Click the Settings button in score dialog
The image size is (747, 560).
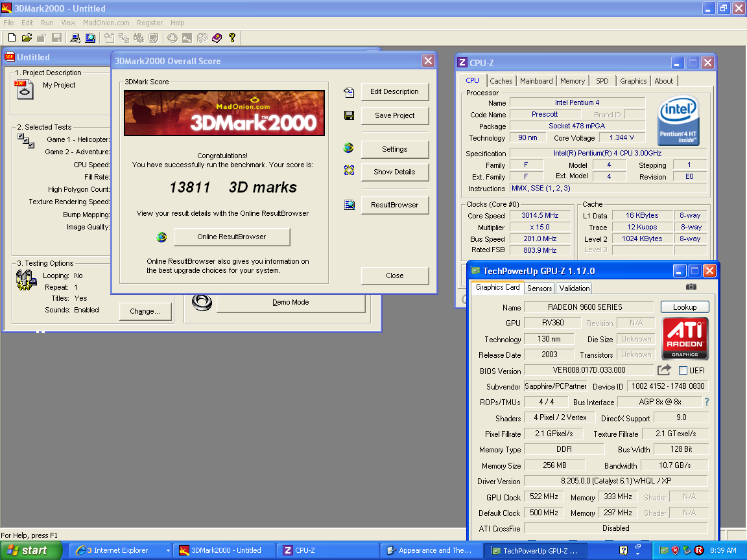pos(394,149)
